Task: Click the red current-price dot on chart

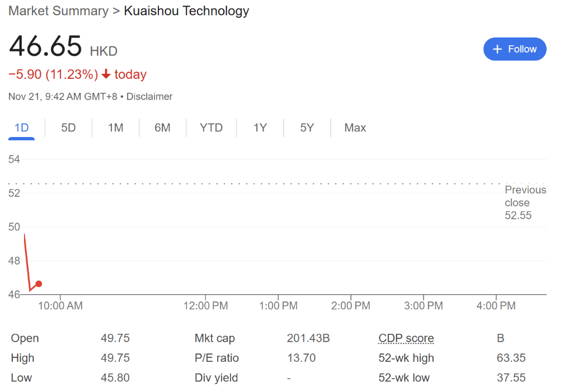Action: 39,284
